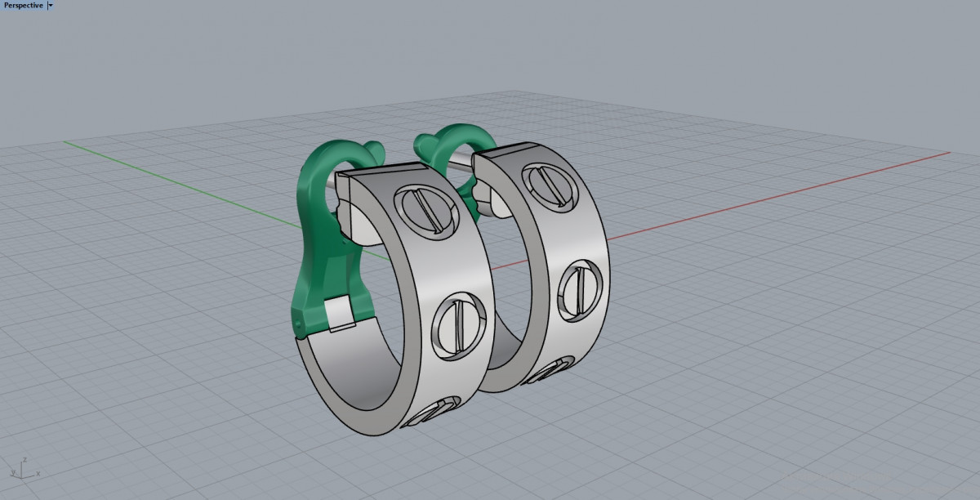Image resolution: width=980 pixels, height=500 pixels.
Task: Open the viewport menu arrow beside Perspective
Action: pos(51,5)
